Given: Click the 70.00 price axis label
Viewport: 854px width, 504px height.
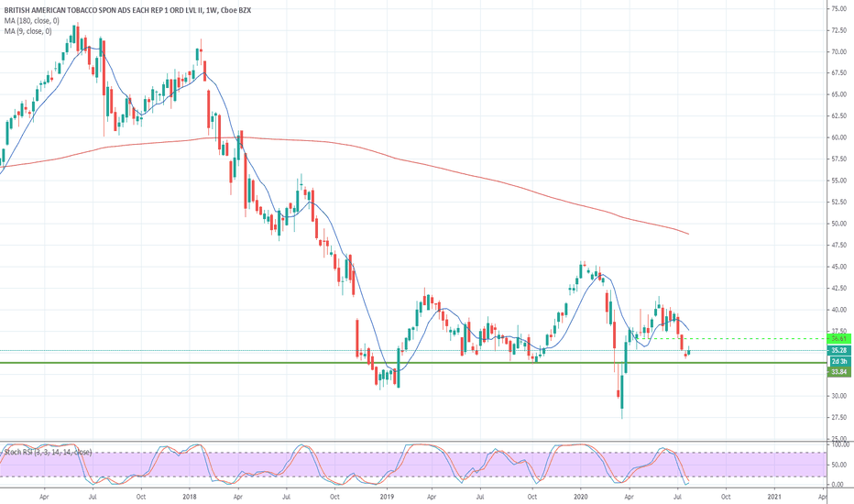Looking at the screenshot, I should (x=838, y=52).
